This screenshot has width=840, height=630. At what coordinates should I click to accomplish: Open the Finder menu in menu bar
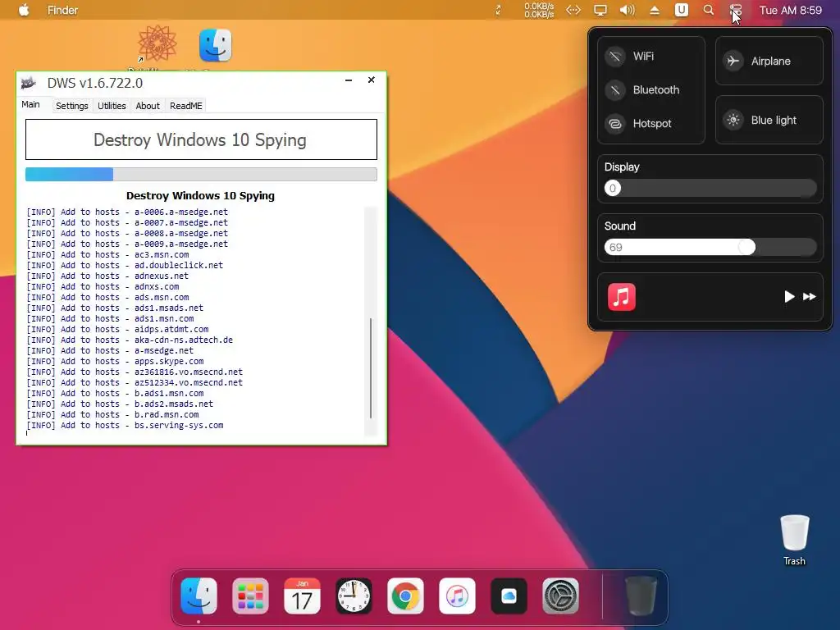62,10
